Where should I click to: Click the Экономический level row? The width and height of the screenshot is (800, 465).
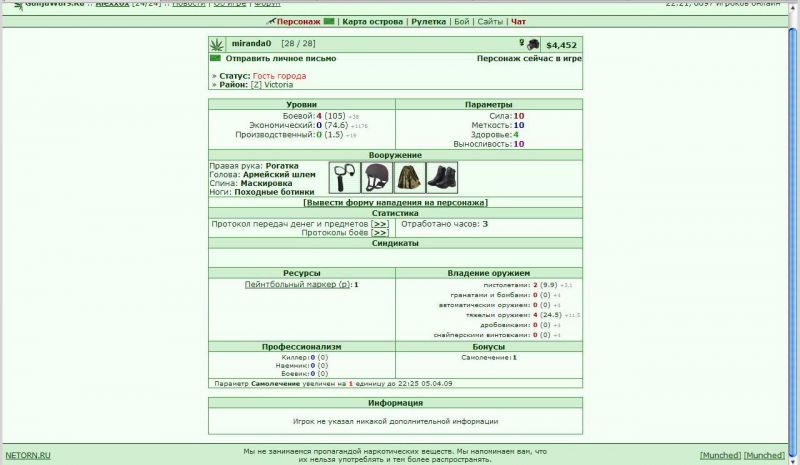coord(308,125)
